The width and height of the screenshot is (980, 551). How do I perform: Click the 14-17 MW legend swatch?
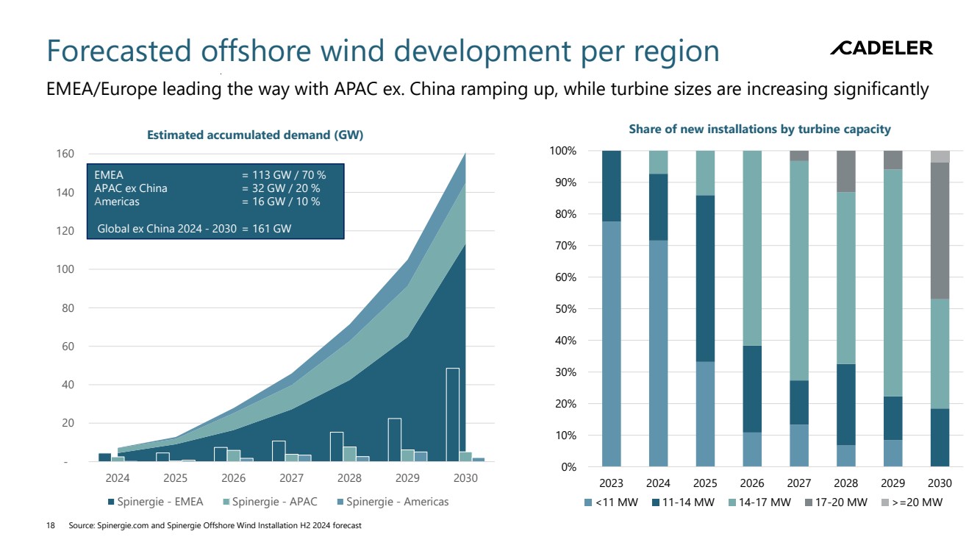point(733,503)
